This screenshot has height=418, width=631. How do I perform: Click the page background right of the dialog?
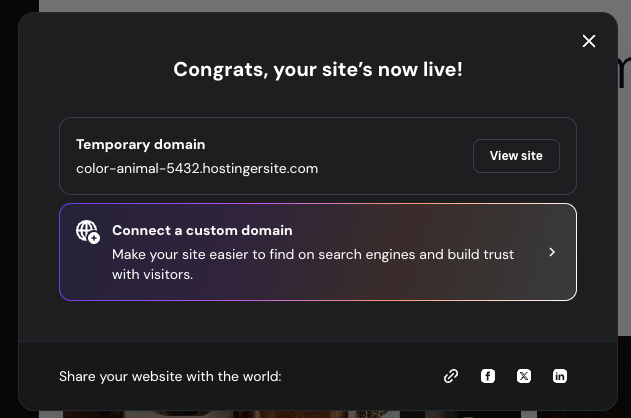coord(624,200)
